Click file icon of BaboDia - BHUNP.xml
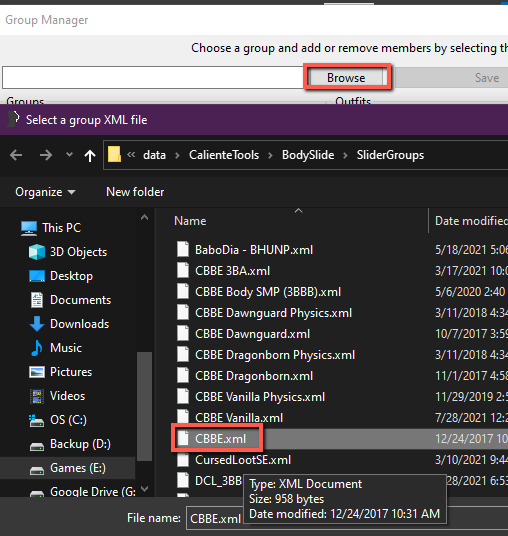Screen dimensions: 508x536 (183, 250)
